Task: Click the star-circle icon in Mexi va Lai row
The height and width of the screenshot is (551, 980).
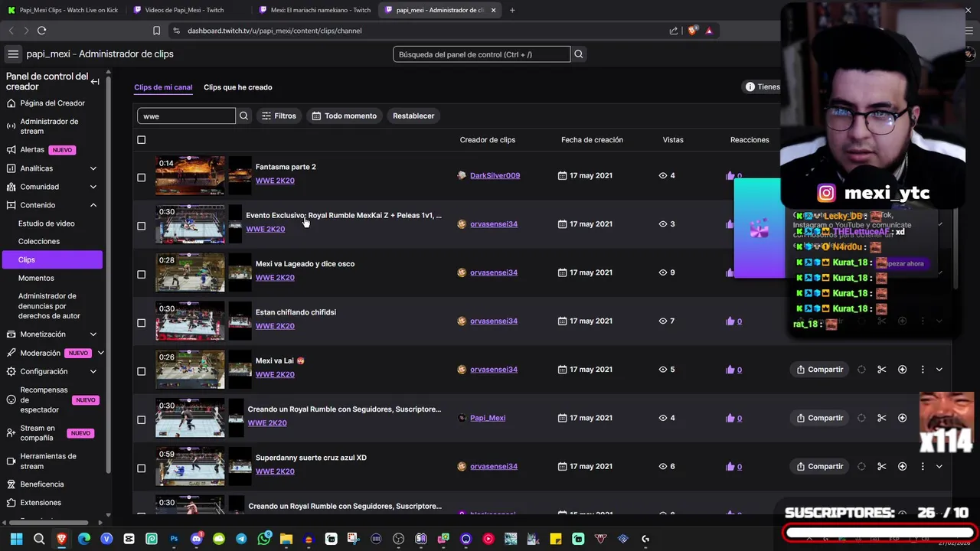Action: coord(902,370)
